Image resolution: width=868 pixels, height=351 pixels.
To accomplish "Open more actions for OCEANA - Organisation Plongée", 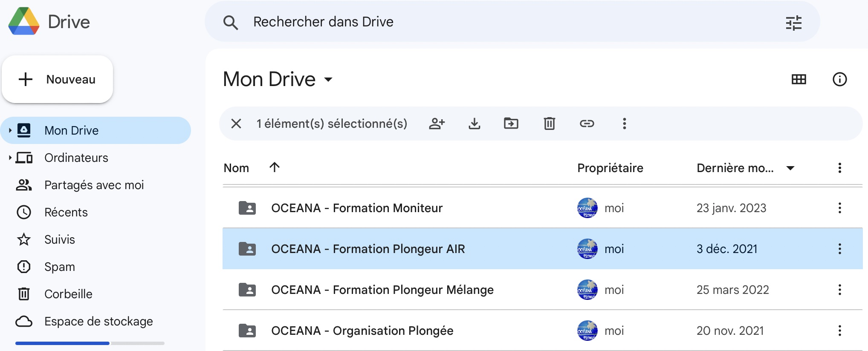I will (840, 331).
